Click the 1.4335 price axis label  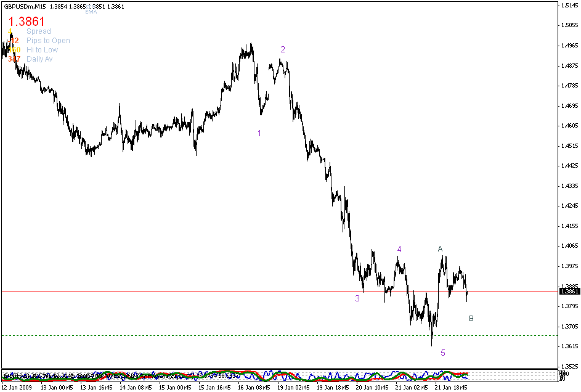tap(570, 186)
